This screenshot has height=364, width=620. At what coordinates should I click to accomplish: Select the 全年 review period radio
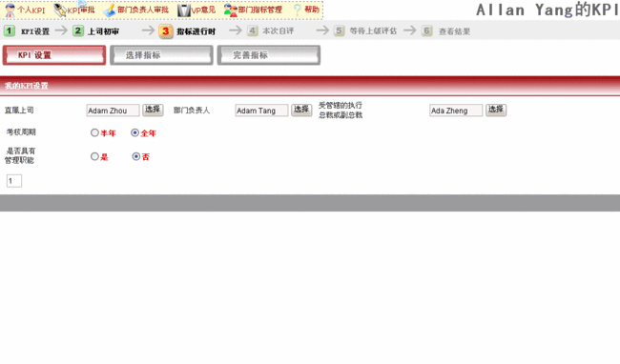(134, 132)
